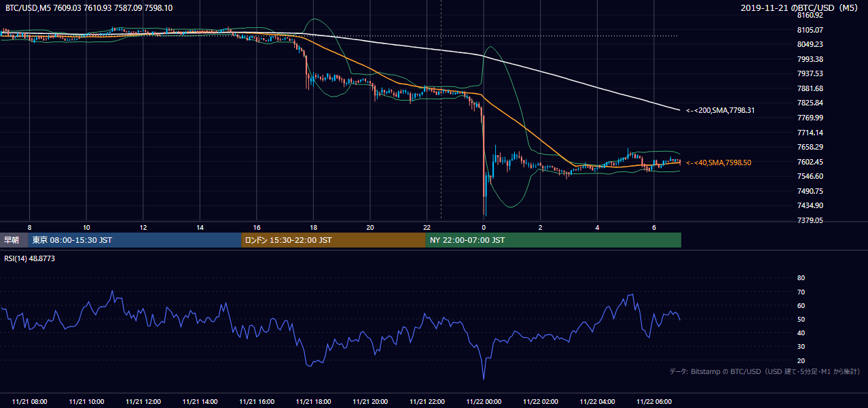
Task: Click hour tick 18 under price chart
Action: pyautogui.click(x=314, y=226)
